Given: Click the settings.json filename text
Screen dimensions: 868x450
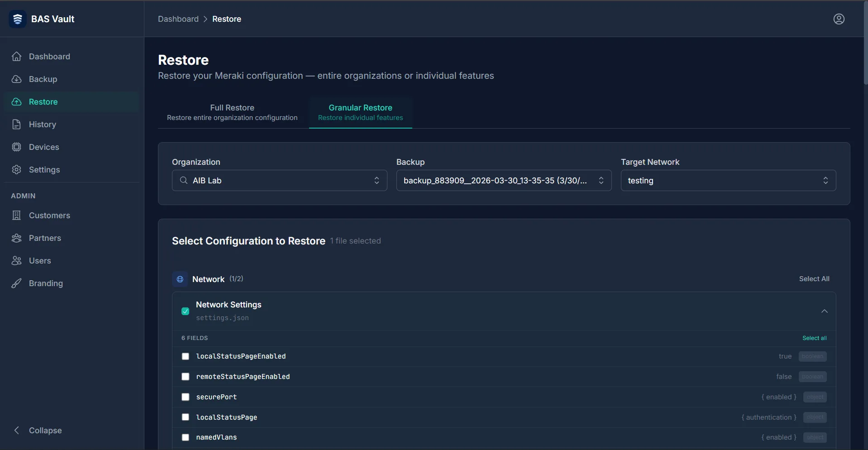Looking at the screenshot, I should point(222,318).
